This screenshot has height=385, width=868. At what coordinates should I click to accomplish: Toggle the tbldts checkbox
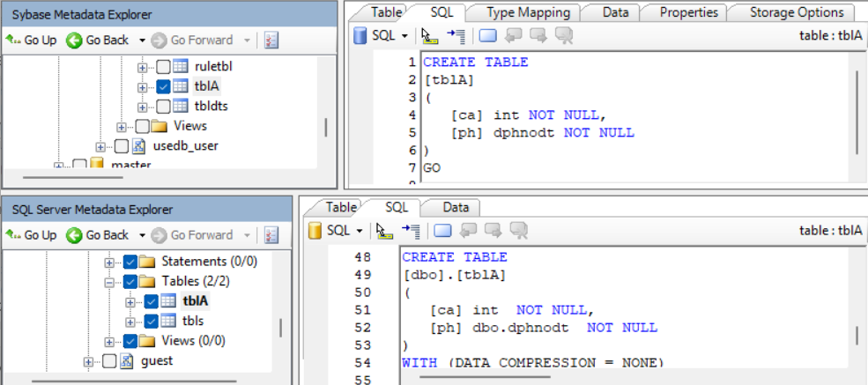click(x=163, y=107)
